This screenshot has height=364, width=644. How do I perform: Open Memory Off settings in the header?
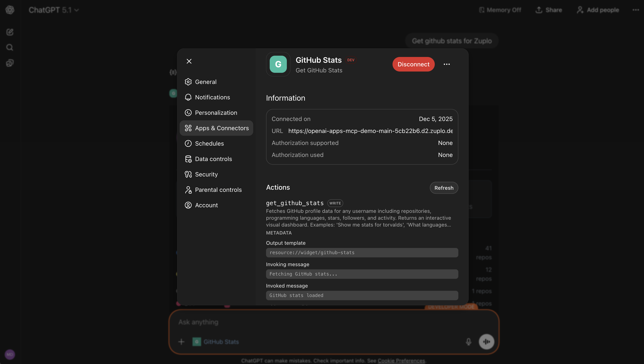[x=500, y=10]
